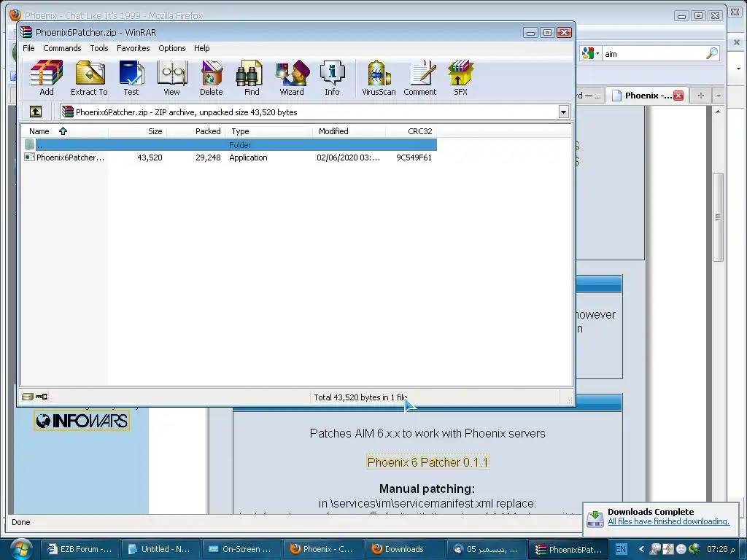Sort by the CRC32 column header
The height and width of the screenshot is (560, 747).
pyautogui.click(x=411, y=131)
